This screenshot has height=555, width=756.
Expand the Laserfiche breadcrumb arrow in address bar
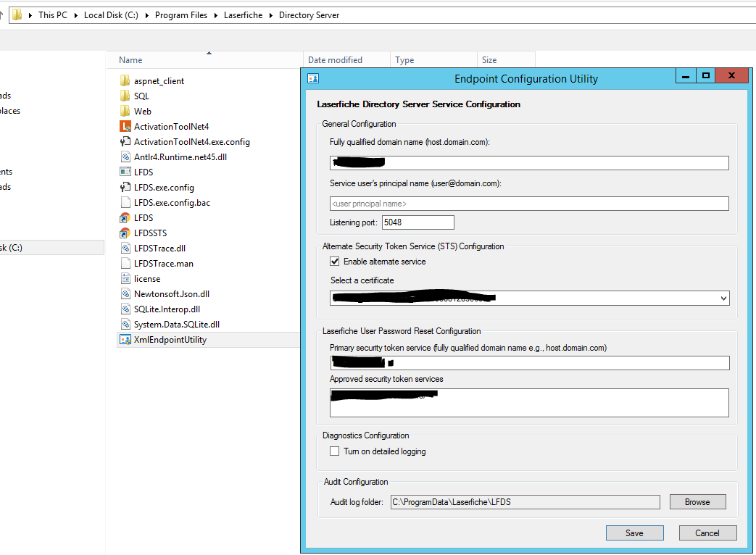coord(272,15)
